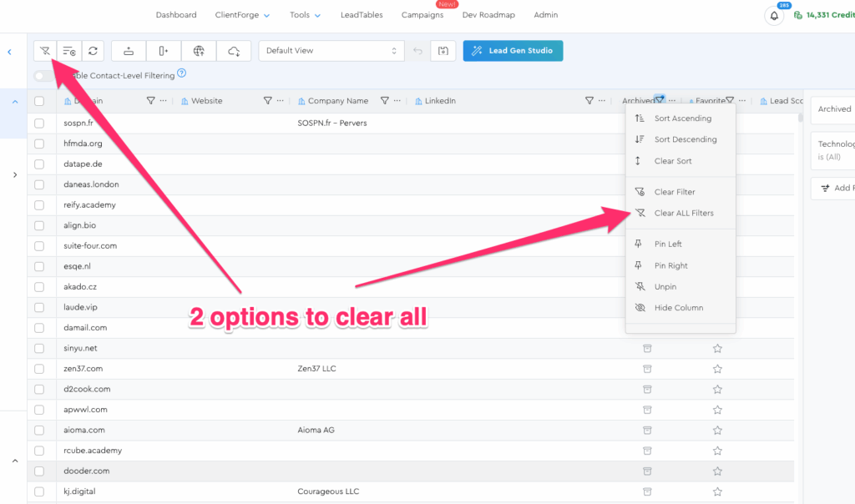Select the checkbox next to datape.de

[39, 164]
